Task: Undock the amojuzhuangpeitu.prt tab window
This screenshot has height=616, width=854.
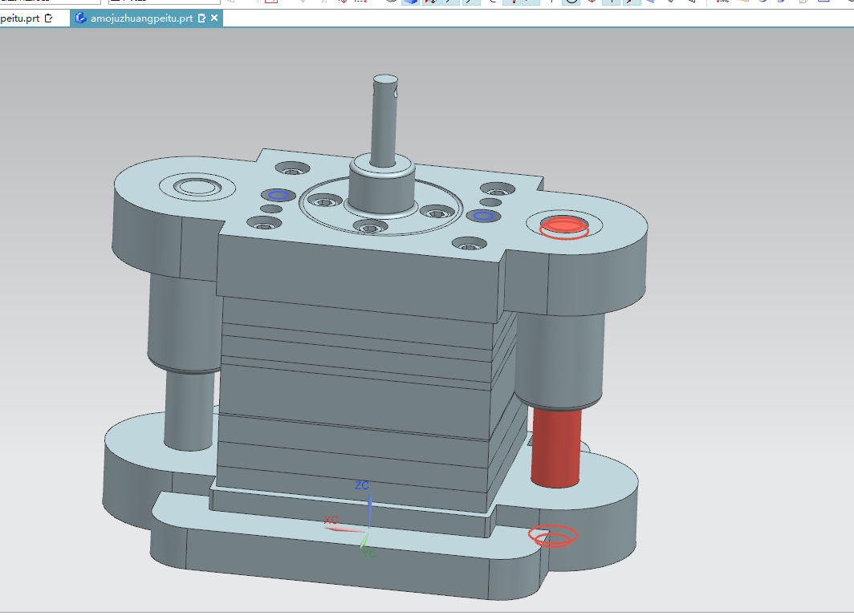Action: (201, 18)
